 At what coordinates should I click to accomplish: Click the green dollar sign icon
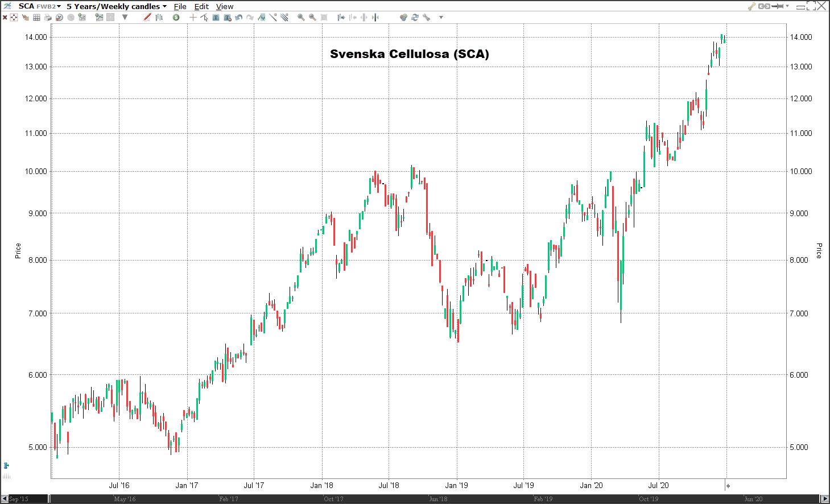(176, 18)
